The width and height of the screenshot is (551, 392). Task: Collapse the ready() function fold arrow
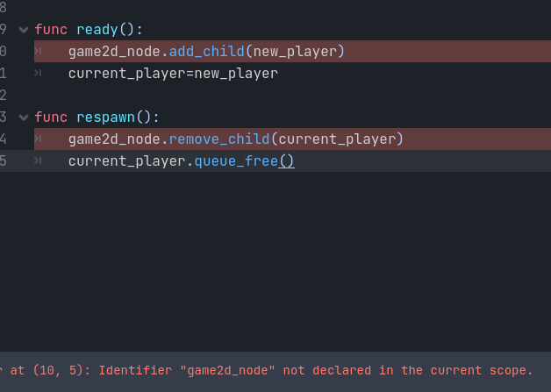coord(24,30)
